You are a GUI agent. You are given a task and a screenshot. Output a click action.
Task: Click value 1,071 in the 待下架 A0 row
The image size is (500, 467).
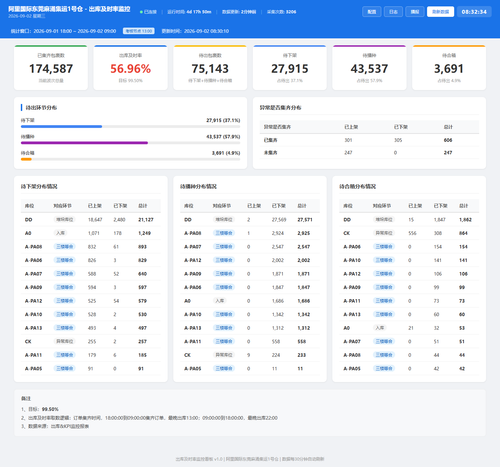[x=94, y=233]
